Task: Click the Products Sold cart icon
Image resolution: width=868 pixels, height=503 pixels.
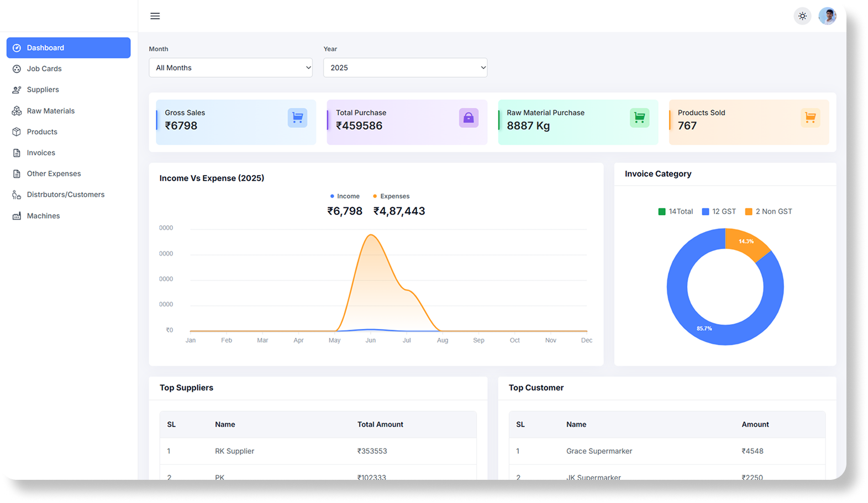Action: [x=810, y=118]
